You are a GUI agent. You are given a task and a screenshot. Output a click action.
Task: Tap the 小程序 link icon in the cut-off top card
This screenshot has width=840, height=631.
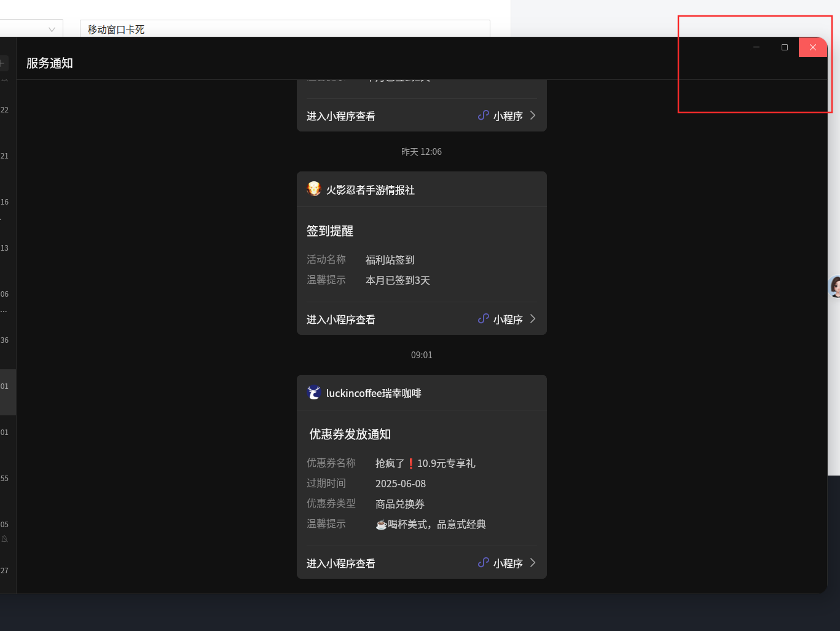[484, 116]
